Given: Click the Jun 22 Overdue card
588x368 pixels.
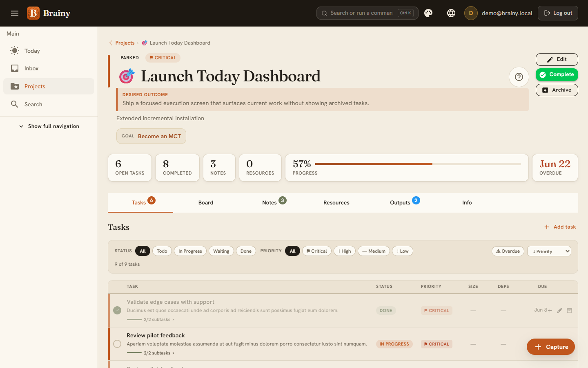Looking at the screenshot, I should 555,168.
